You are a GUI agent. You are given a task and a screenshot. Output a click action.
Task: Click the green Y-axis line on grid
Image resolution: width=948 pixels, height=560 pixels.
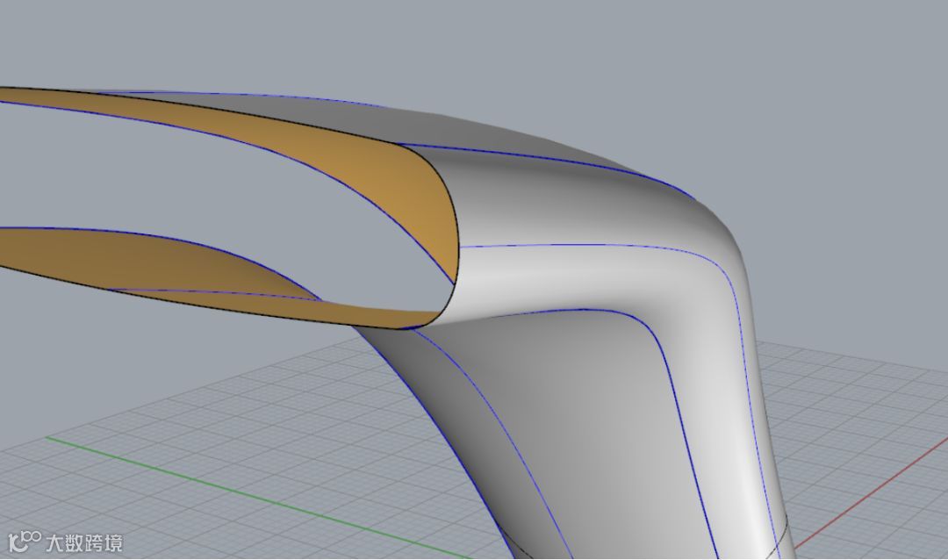(x=257, y=497)
